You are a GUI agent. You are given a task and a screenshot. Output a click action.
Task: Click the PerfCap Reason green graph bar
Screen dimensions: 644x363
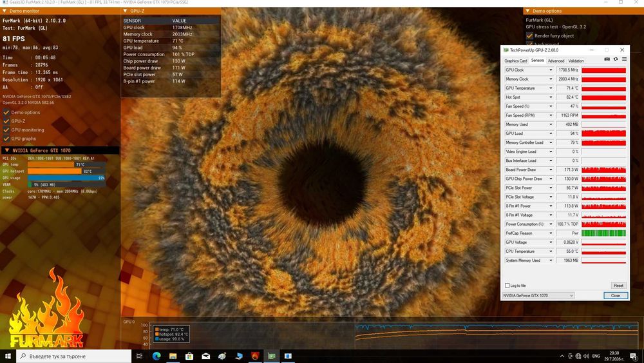tap(604, 233)
